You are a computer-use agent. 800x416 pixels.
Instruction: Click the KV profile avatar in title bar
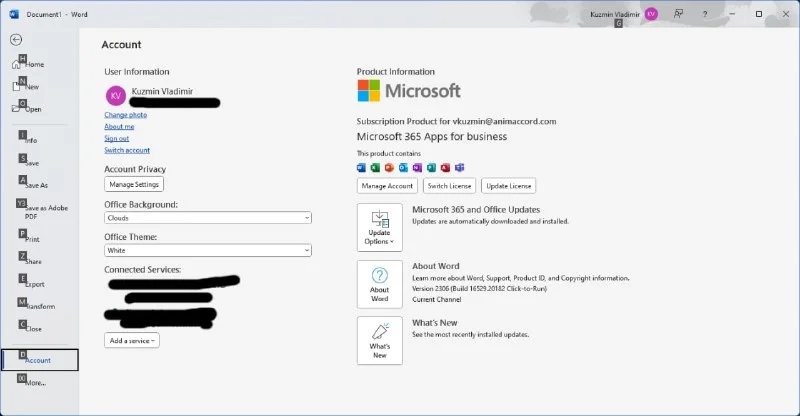pos(651,14)
